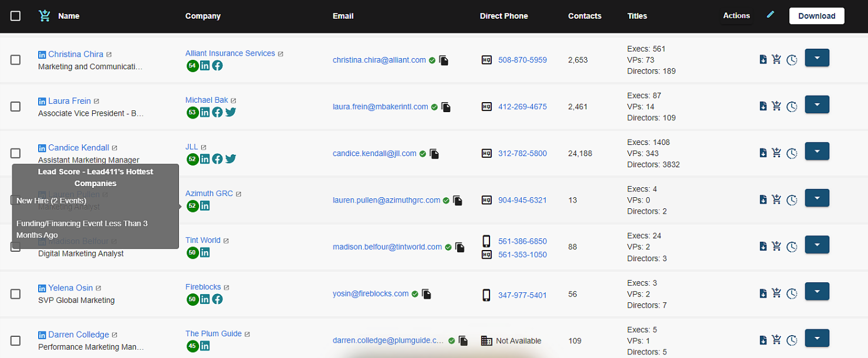
Task: Click the Download button
Action: click(x=816, y=16)
